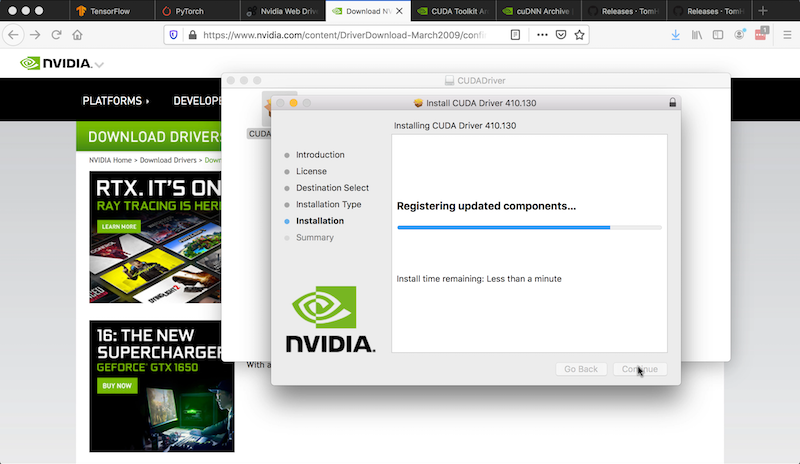Close the Download NVIDIA tab
Screen dimensions: 800x464
click(x=399, y=11)
